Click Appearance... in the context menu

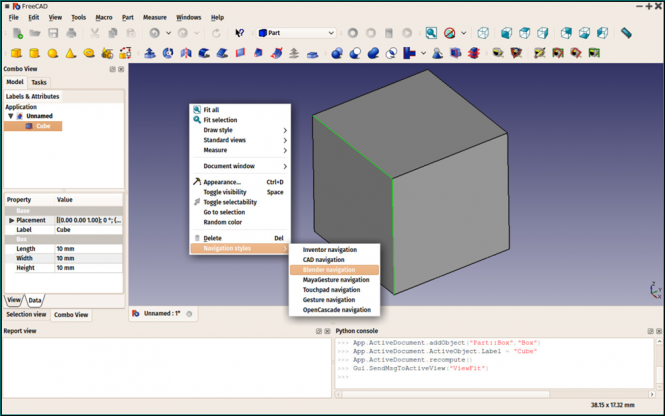(x=222, y=182)
